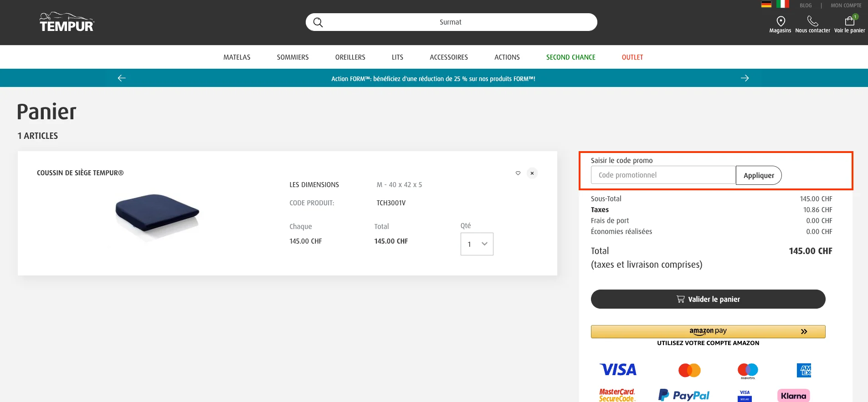Click the product code TCH3001V
Screen dimensions: 868x402
(x=391, y=203)
